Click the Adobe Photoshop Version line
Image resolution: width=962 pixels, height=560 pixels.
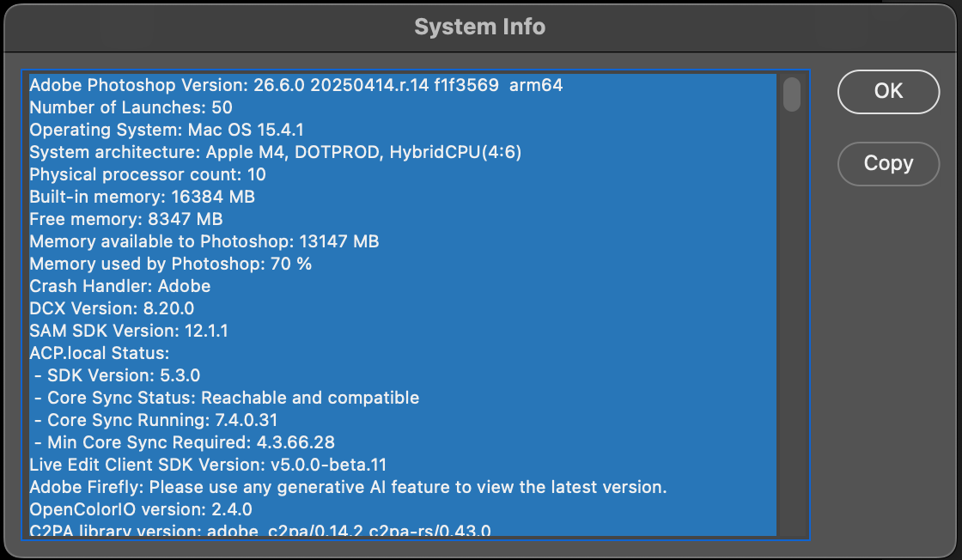[296, 85]
